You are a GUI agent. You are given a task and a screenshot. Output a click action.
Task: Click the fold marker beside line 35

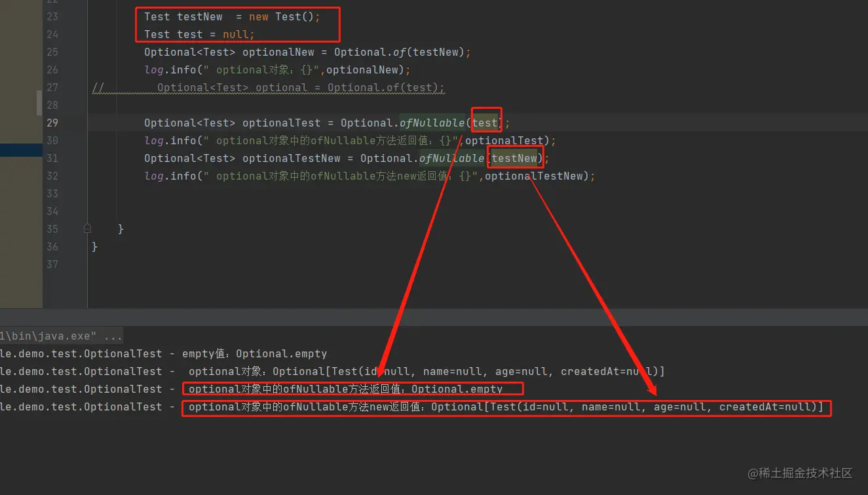click(x=87, y=229)
